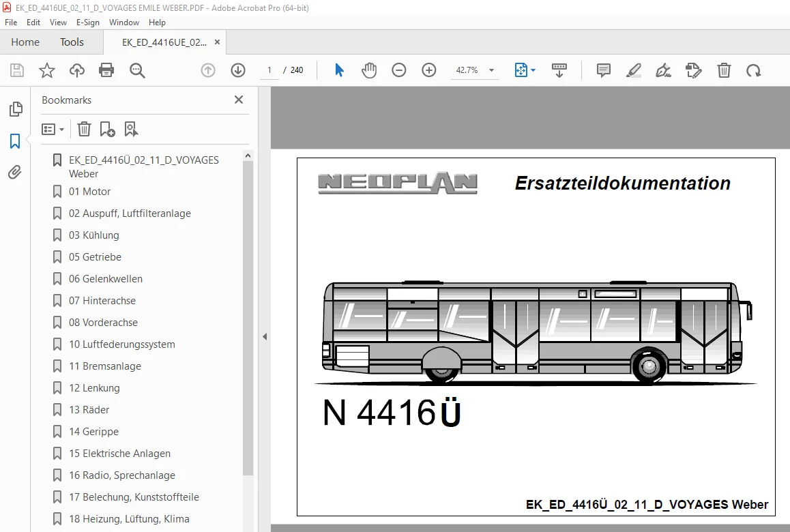Jump to bookmark 02 Auspuff, Luftfilteranlage

point(130,213)
